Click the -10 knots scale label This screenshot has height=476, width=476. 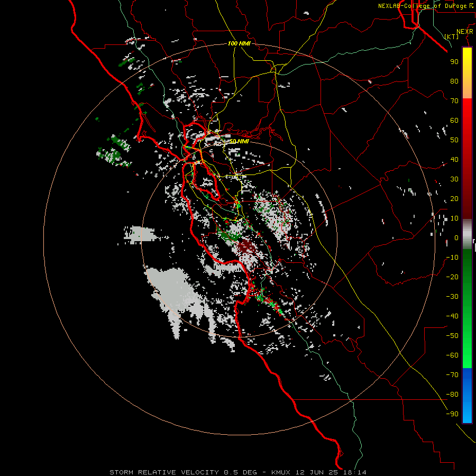pyautogui.click(x=452, y=258)
